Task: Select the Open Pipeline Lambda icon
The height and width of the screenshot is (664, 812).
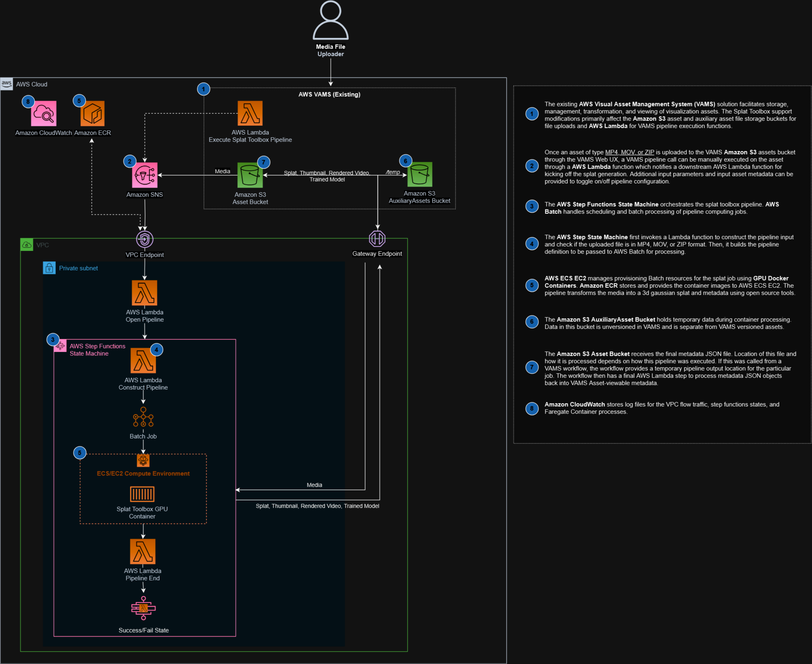Action: [x=145, y=293]
